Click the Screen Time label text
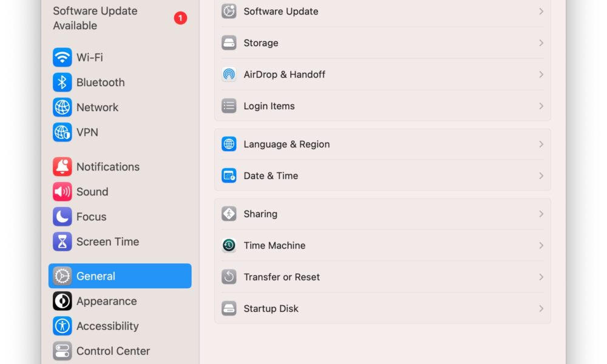 click(x=107, y=241)
